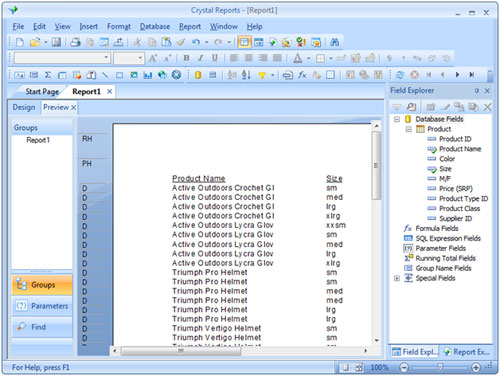
Task: Click the Insert Map globe icon
Action: click(x=162, y=75)
